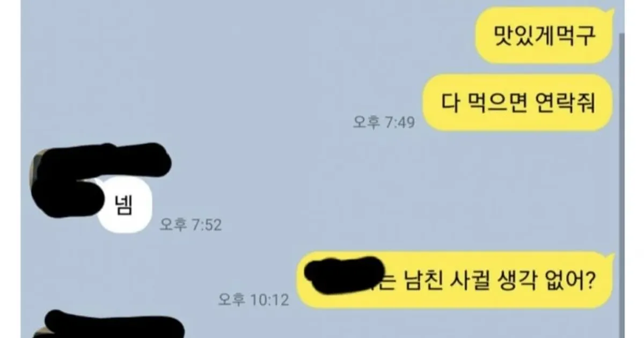Click the 오후 7:52 timestamp
644x338 pixels.
(191, 225)
